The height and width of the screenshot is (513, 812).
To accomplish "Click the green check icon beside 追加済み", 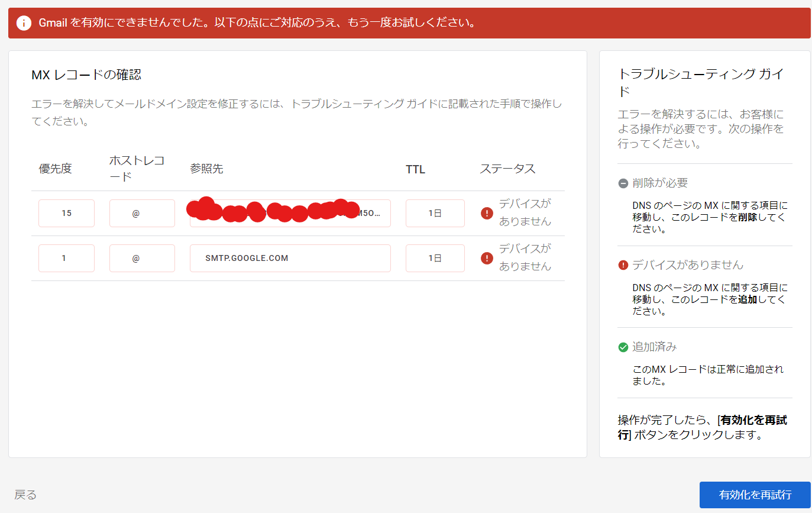I will click(x=623, y=347).
